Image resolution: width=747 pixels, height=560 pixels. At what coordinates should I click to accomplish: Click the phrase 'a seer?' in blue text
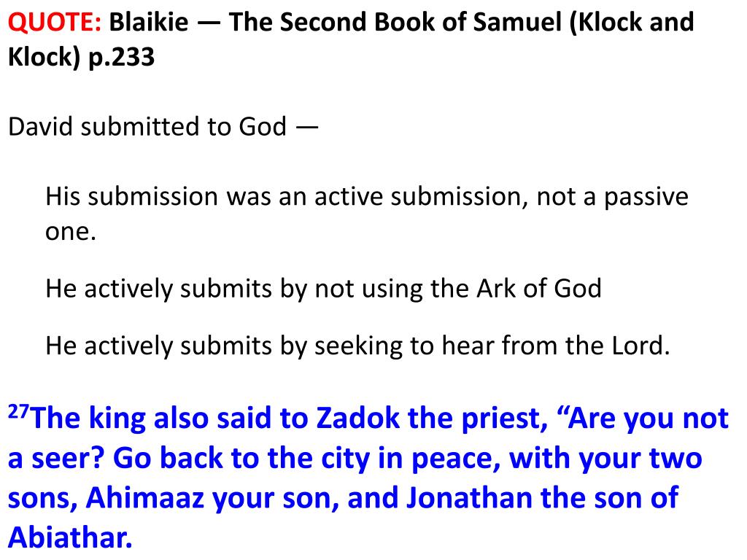[56, 458]
